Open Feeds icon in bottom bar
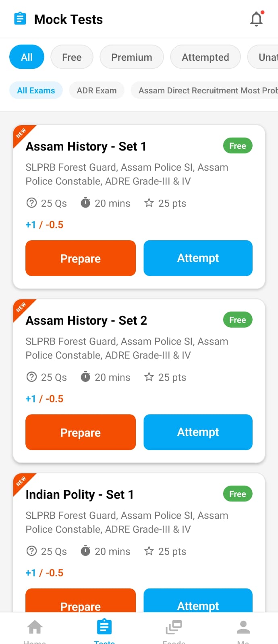 pos(174,627)
